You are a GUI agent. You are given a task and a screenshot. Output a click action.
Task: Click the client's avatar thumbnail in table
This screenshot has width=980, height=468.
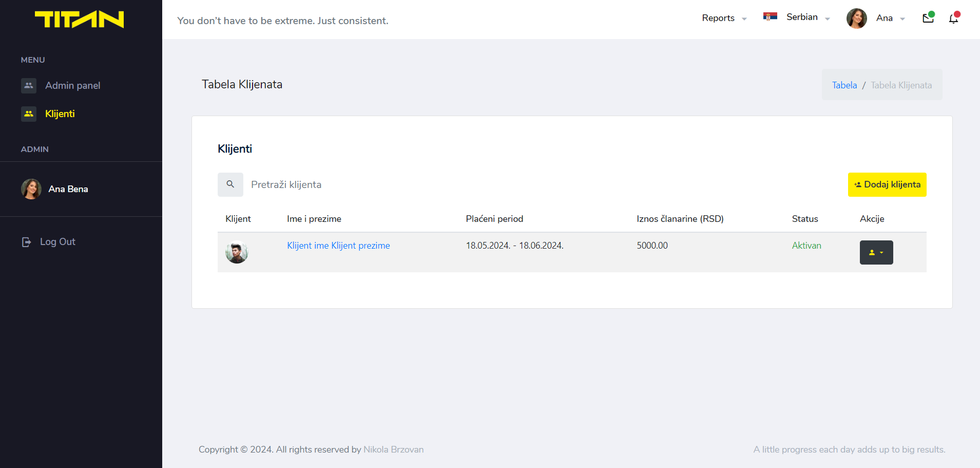[x=237, y=252]
